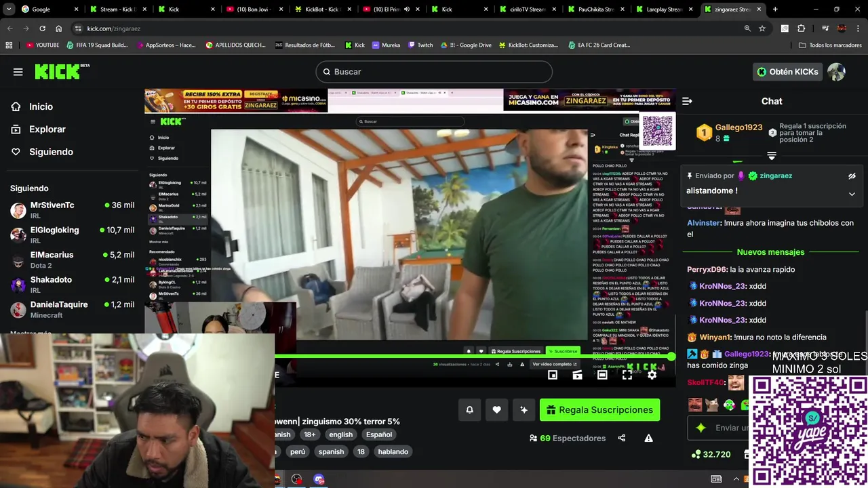Viewport: 868px width, 488px height.
Task: Open Explorar in the sidebar
Action: (47, 129)
